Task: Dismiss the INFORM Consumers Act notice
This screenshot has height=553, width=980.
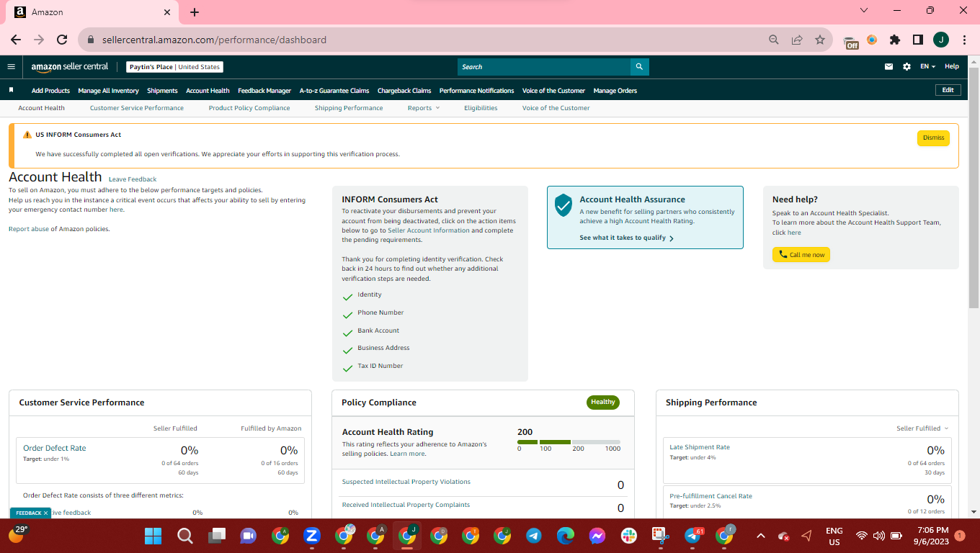Action: 933,138
